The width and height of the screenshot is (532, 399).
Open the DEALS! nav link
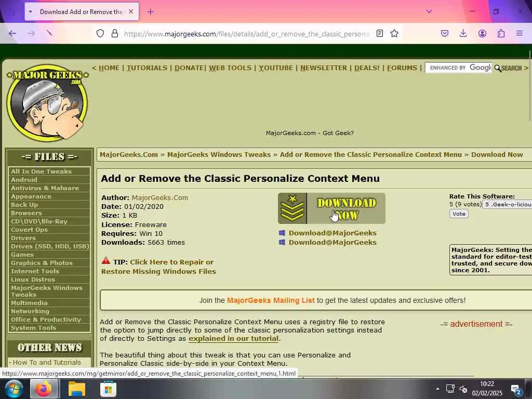[x=367, y=68]
